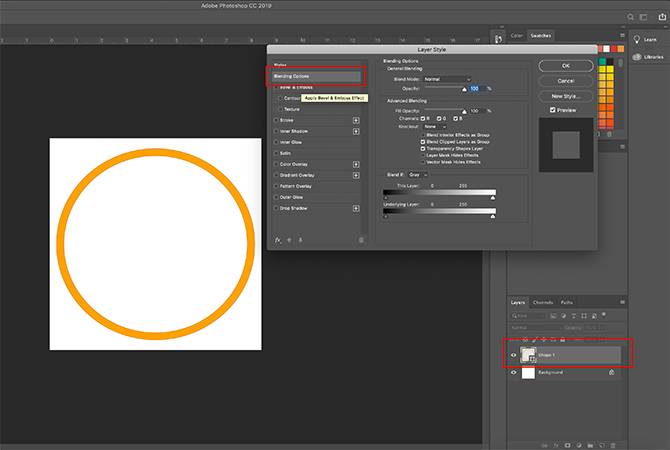Open the Blend Mode dropdown
Viewport: 670px width, 450px height.
447,79
